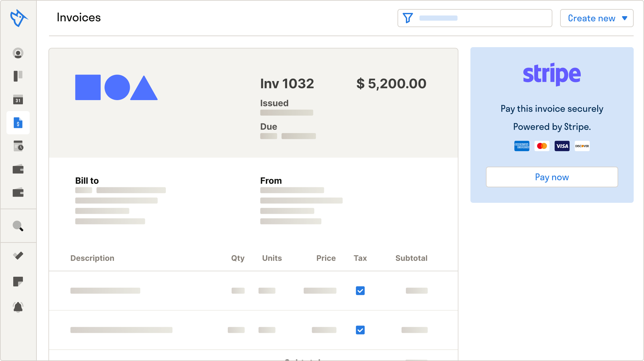
Task: Click the Pay now button
Action: (552, 177)
